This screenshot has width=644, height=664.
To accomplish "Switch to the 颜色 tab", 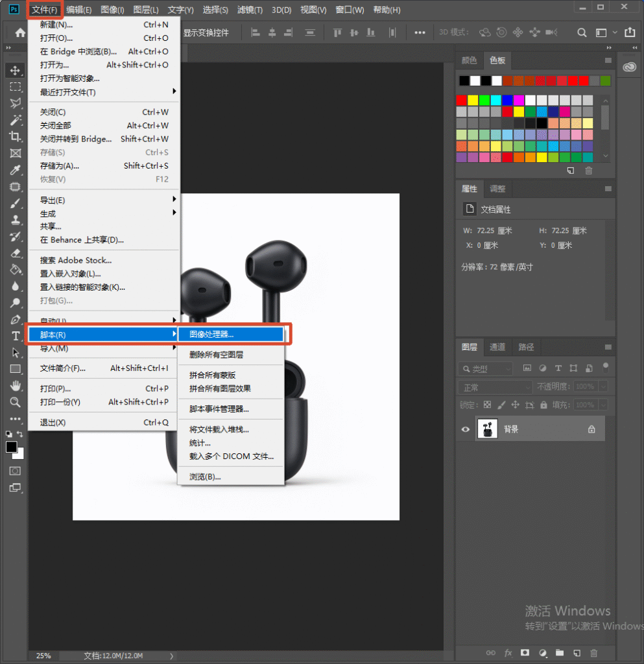I will 469,60.
